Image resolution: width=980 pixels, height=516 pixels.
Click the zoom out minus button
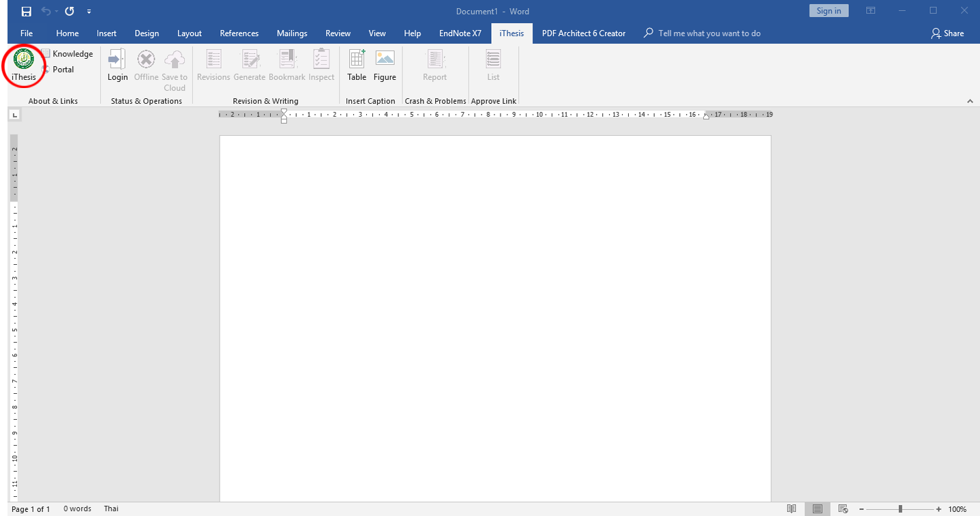coord(861,509)
